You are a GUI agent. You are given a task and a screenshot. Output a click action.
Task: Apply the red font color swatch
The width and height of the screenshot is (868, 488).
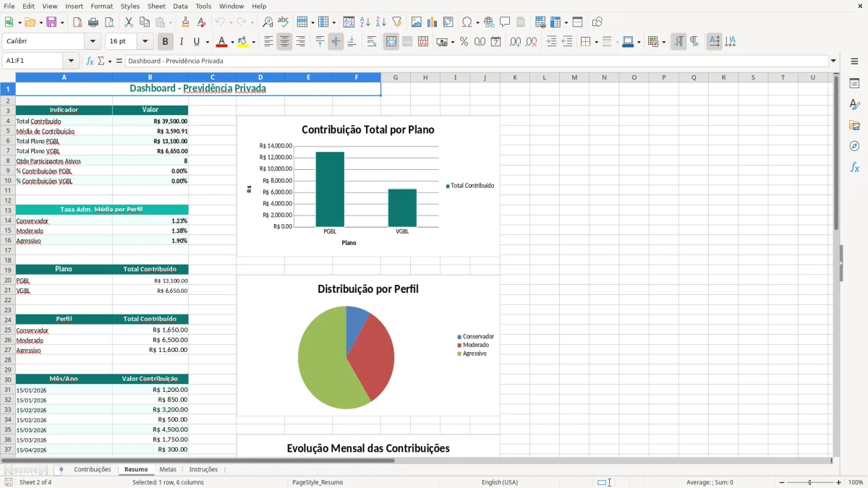click(222, 42)
